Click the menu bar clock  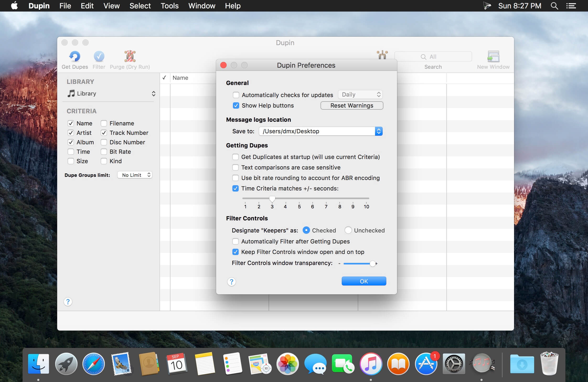tap(520, 6)
